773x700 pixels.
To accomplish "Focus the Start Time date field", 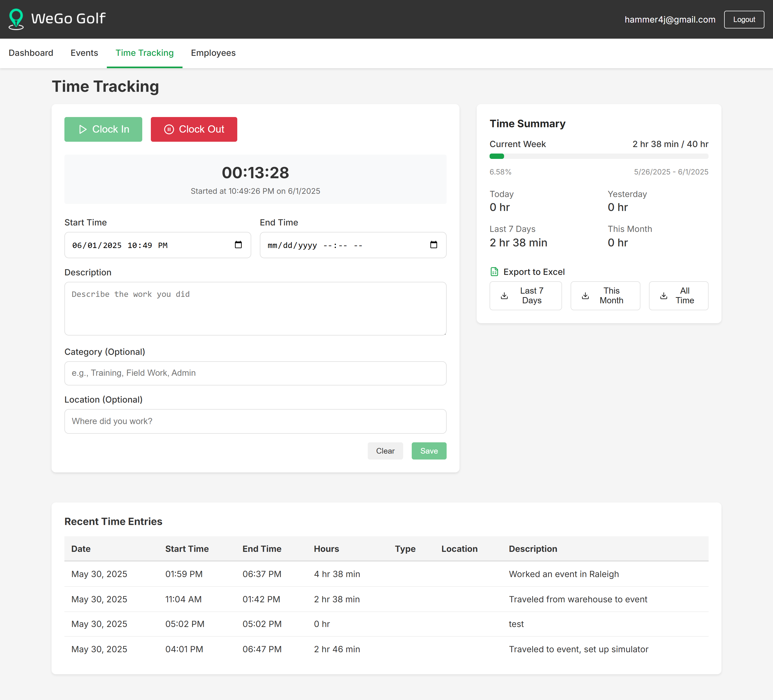I will [158, 245].
